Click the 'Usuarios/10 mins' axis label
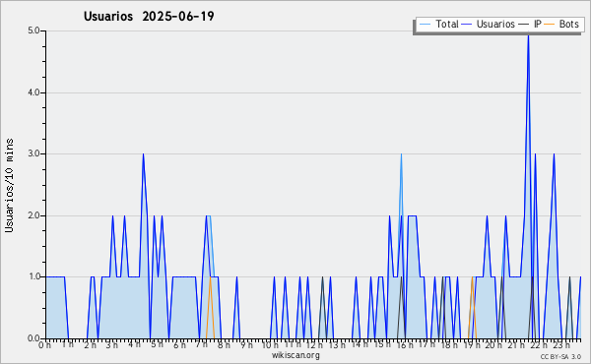 point(9,186)
